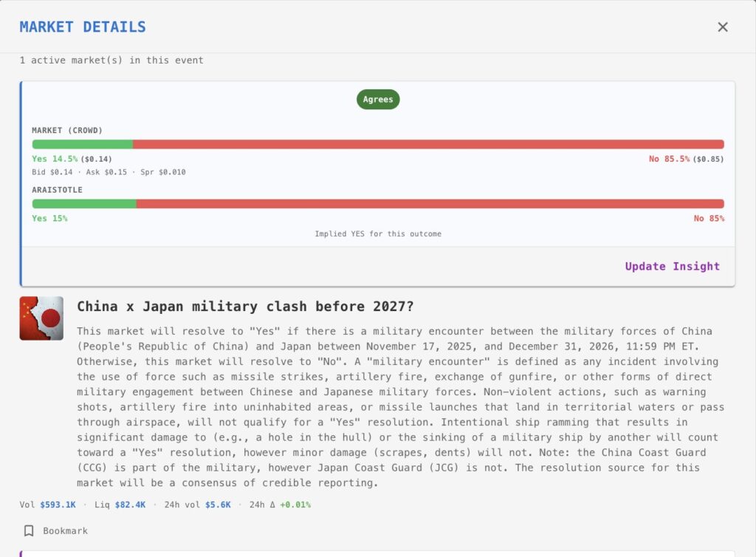Click "Implied YES for this outcome" caption
The width and height of the screenshot is (756, 557).
pos(378,234)
